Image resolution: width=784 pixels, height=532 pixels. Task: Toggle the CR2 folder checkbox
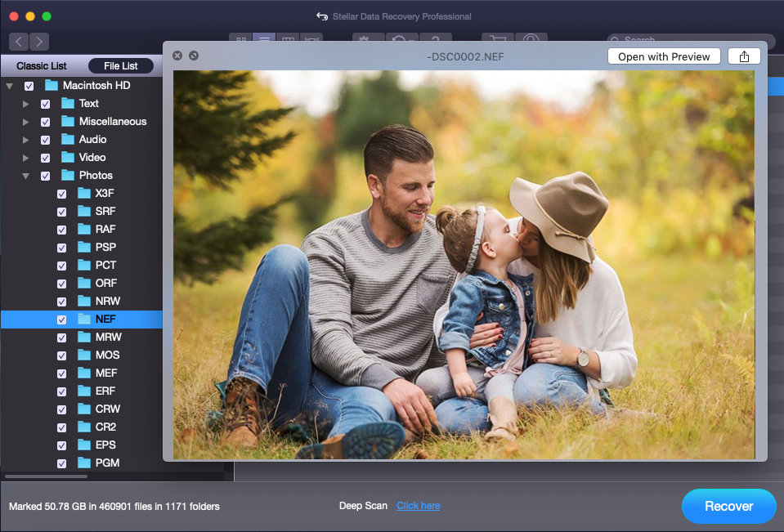61,428
